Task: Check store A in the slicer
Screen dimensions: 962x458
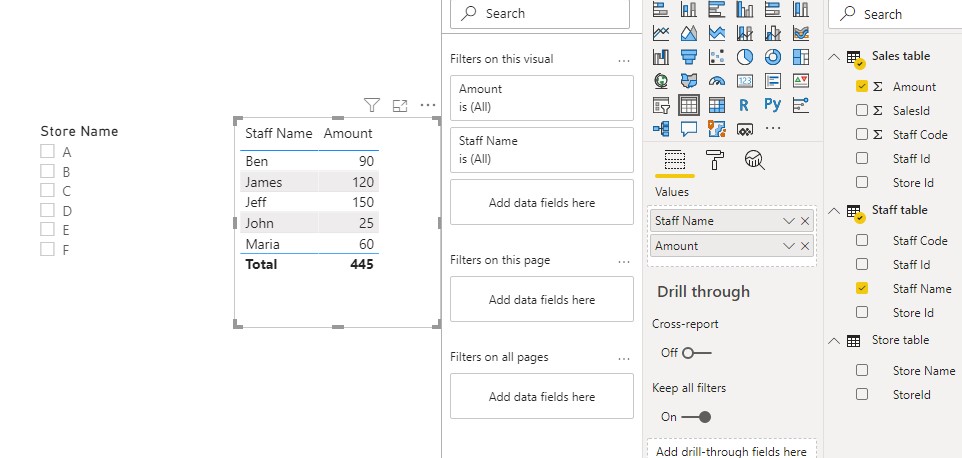Action: (47, 151)
